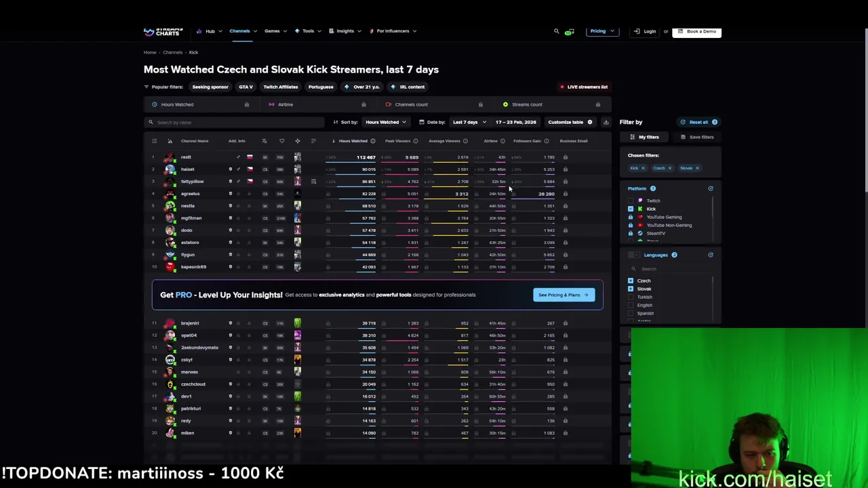Click the download table icon
The height and width of the screenshot is (488, 868).
[606, 122]
